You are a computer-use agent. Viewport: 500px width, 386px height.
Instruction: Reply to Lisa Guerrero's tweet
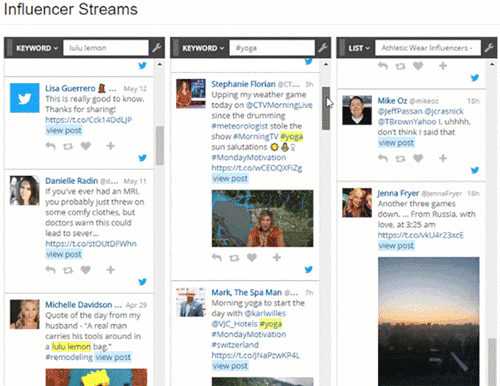(x=51, y=146)
